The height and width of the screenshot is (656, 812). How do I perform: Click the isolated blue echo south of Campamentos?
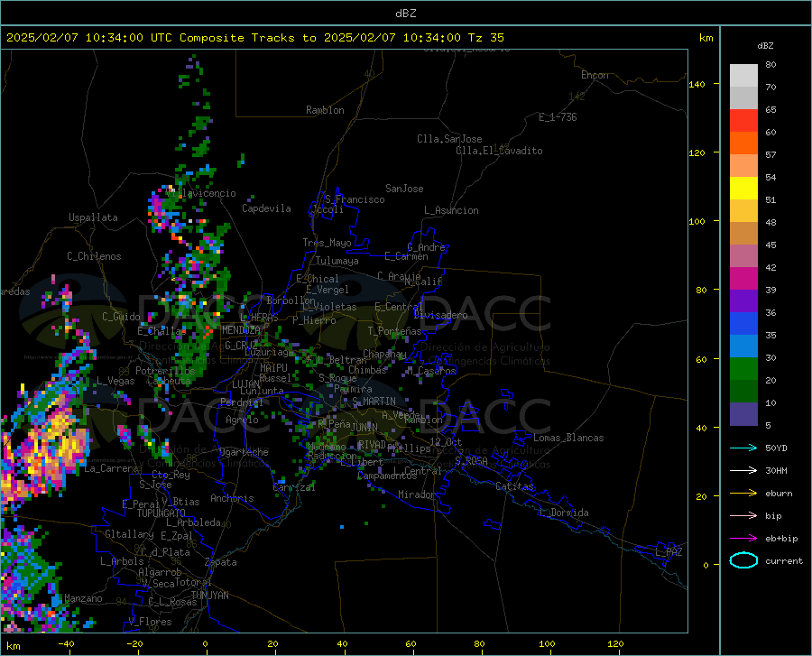click(342, 527)
